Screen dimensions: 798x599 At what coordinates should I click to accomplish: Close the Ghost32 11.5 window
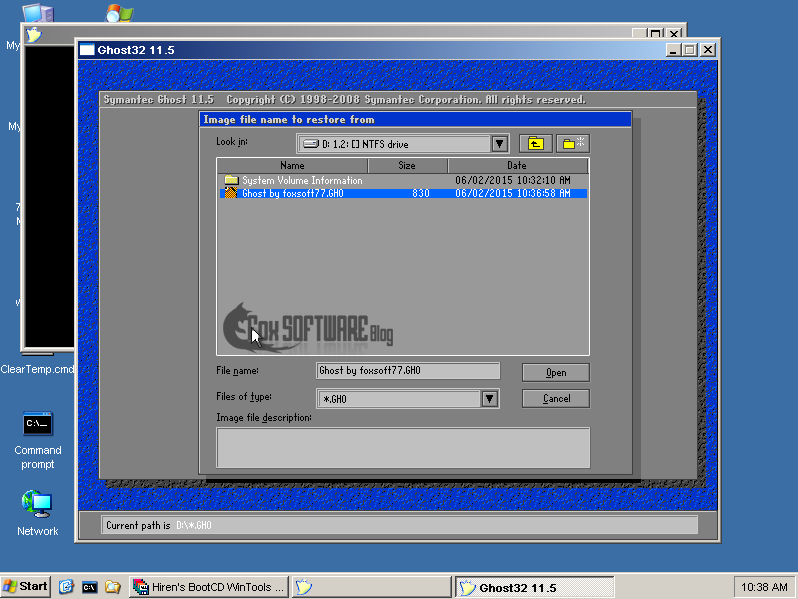[x=708, y=50]
